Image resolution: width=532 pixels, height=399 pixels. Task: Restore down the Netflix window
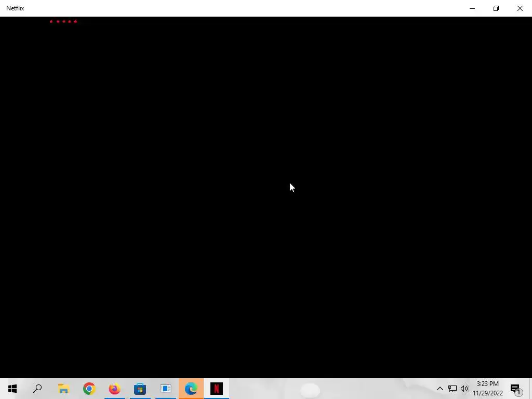pos(496,8)
